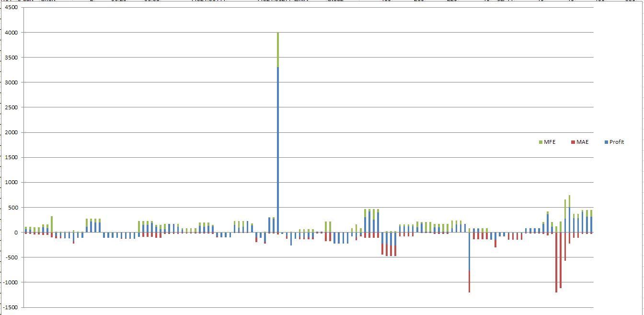Select the MAE legend label

(x=582, y=142)
